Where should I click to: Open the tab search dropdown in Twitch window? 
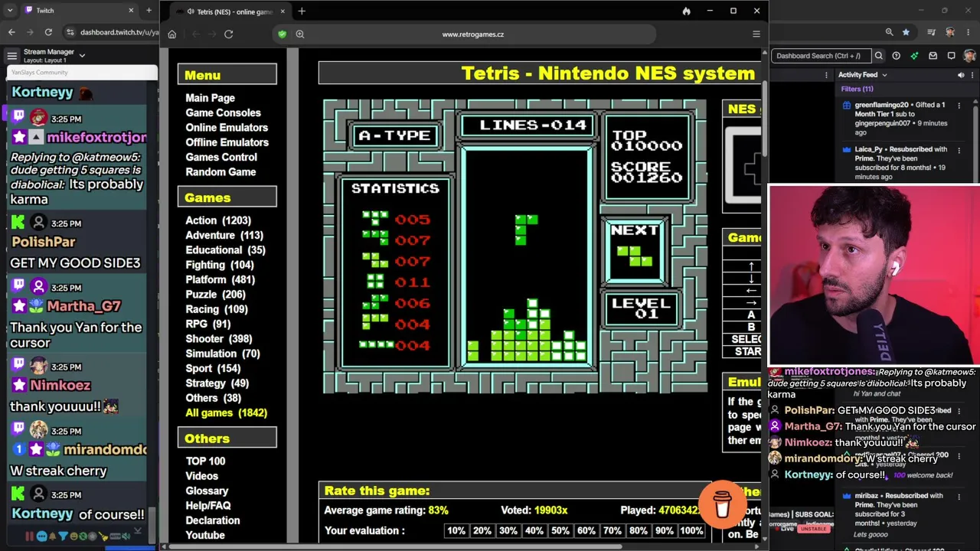click(10, 11)
